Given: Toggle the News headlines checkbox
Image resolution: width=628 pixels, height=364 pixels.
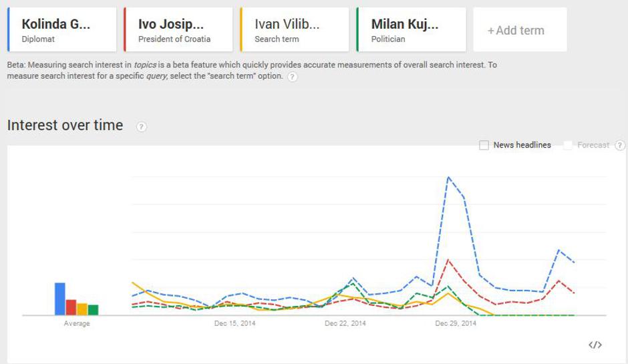Looking at the screenshot, I should click(x=484, y=145).
